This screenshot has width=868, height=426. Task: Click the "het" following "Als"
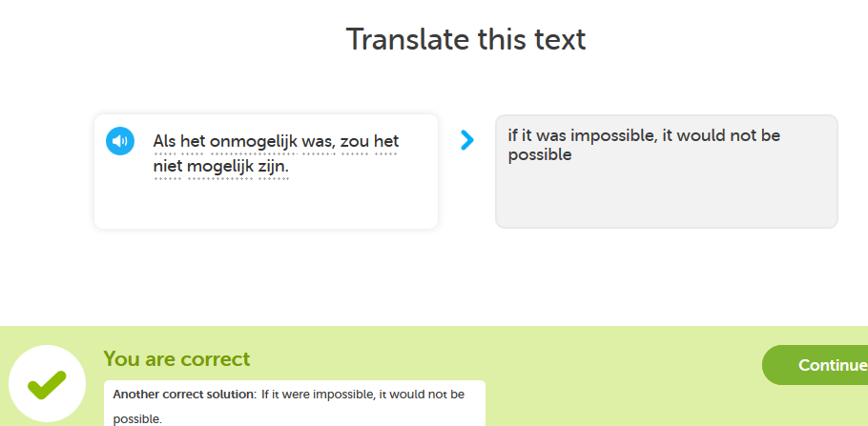click(x=194, y=141)
